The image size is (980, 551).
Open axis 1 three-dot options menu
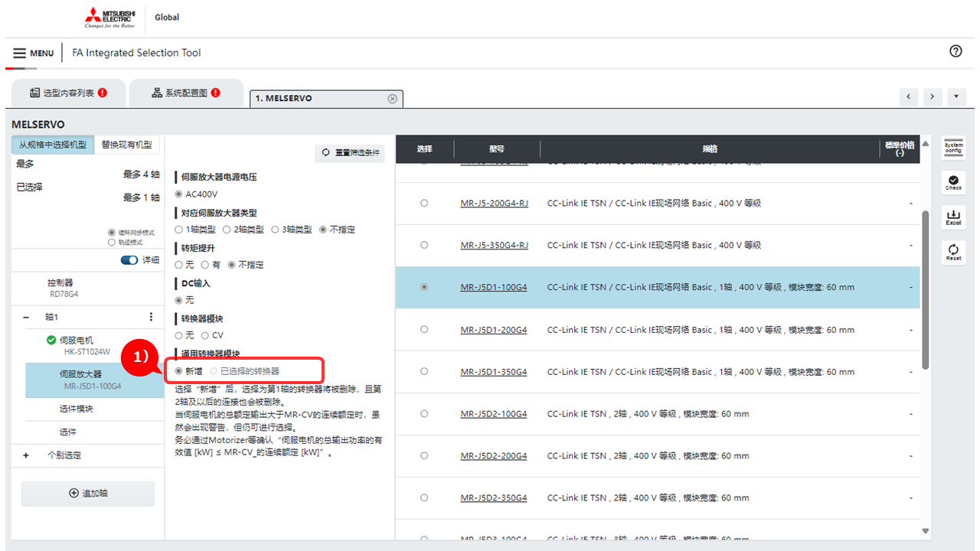coord(150,317)
